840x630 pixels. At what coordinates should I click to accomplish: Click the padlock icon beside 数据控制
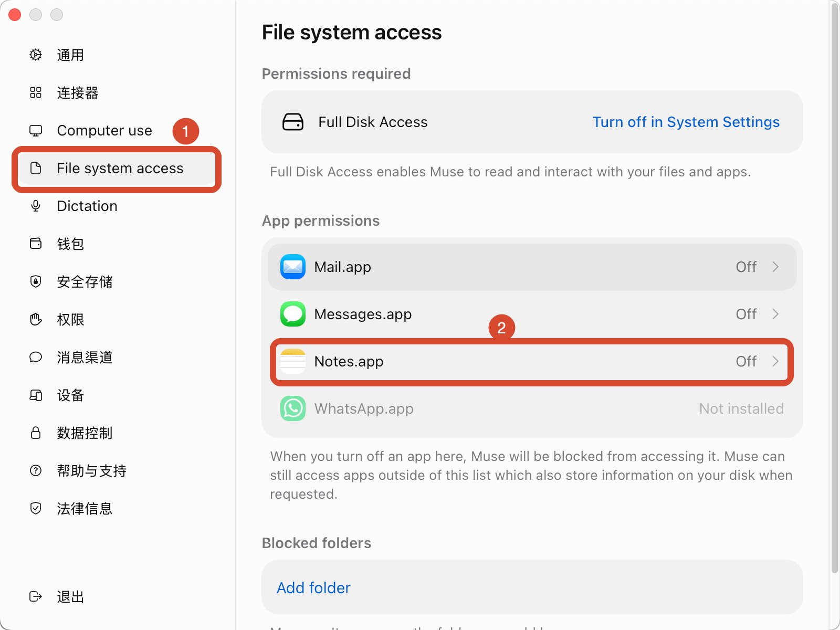tap(36, 433)
